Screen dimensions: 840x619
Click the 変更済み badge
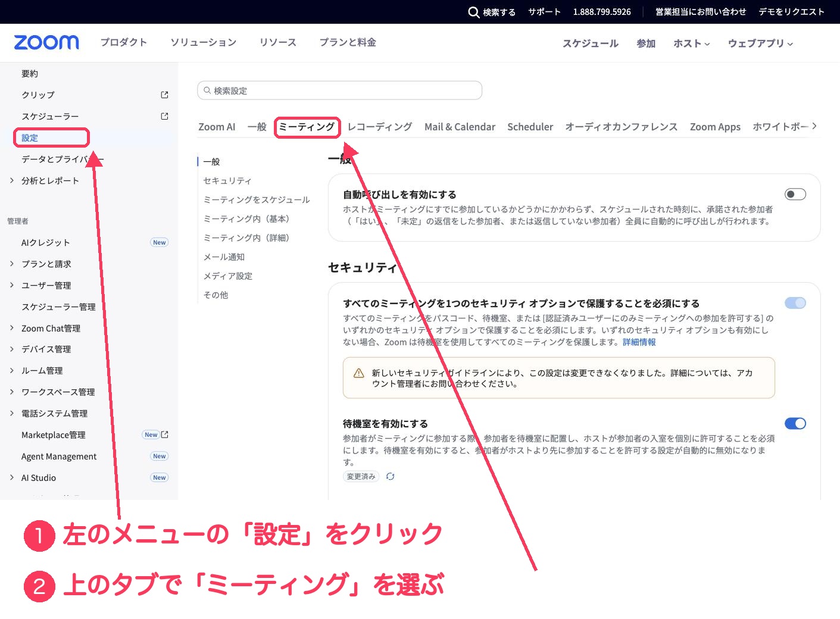(361, 476)
